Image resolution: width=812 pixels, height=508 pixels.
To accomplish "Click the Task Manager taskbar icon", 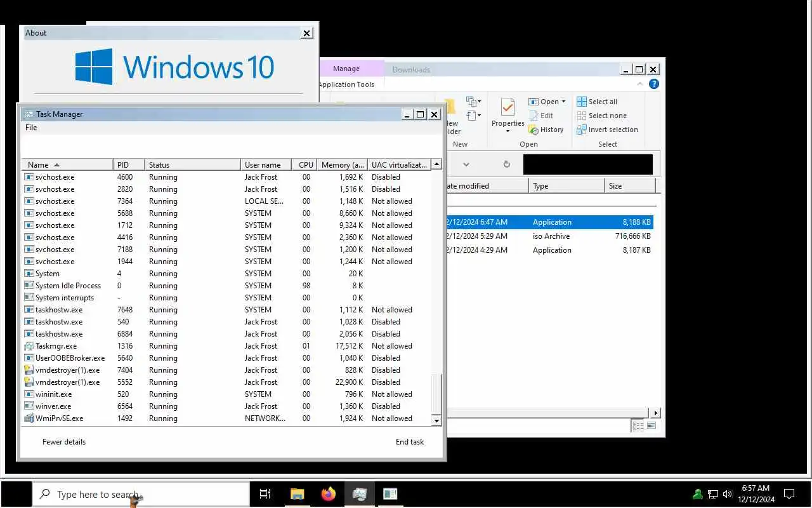I will pos(360,494).
